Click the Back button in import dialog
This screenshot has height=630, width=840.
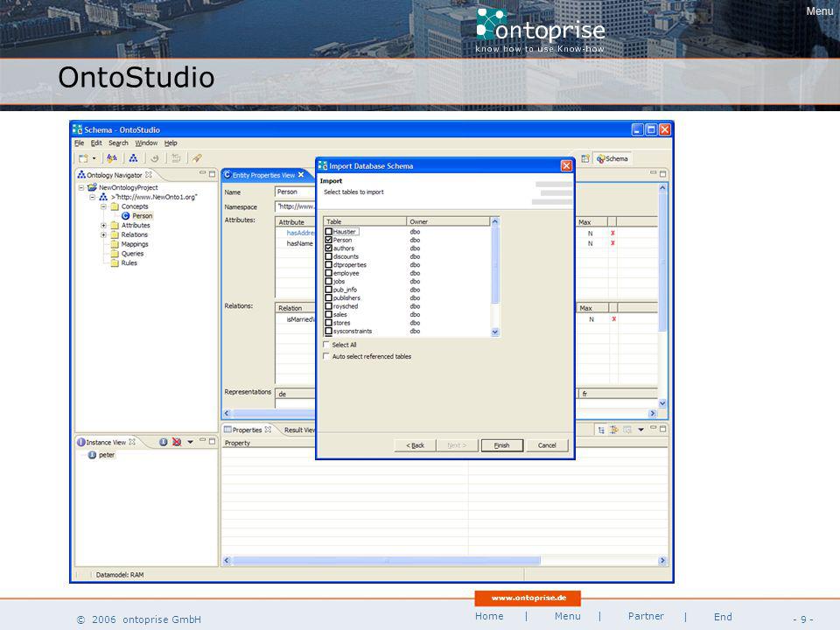pos(415,445)
